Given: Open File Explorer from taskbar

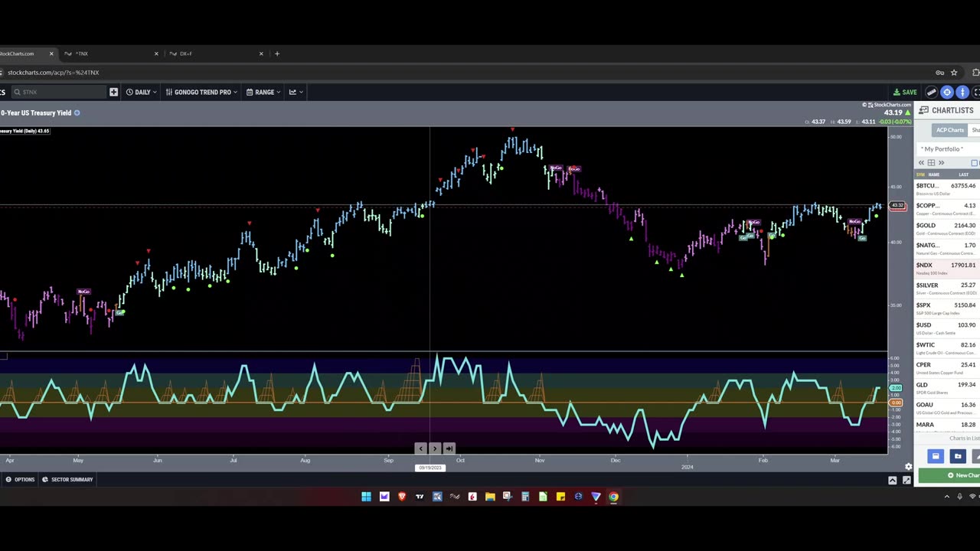Looking at the screenshot, I should coord(490,497).
